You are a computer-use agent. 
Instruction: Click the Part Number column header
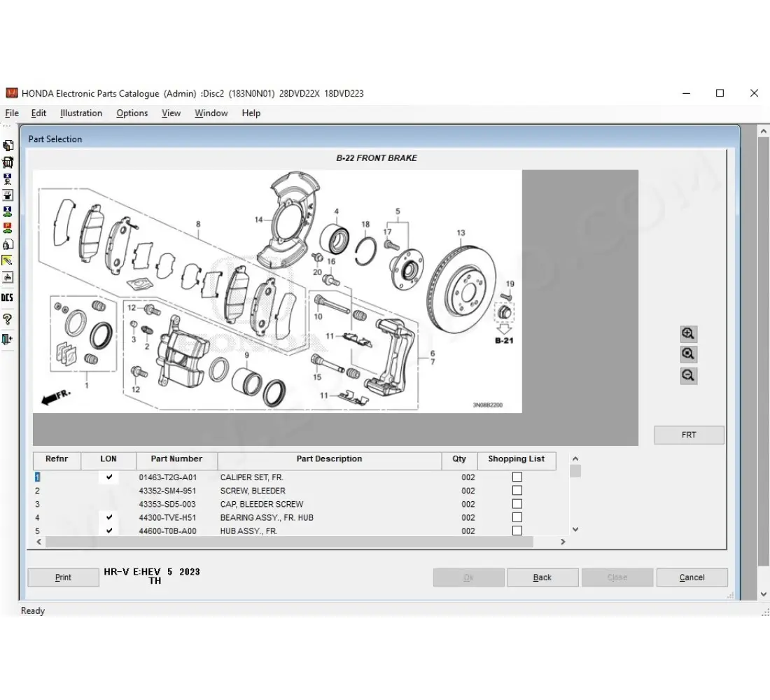point(177,461)
